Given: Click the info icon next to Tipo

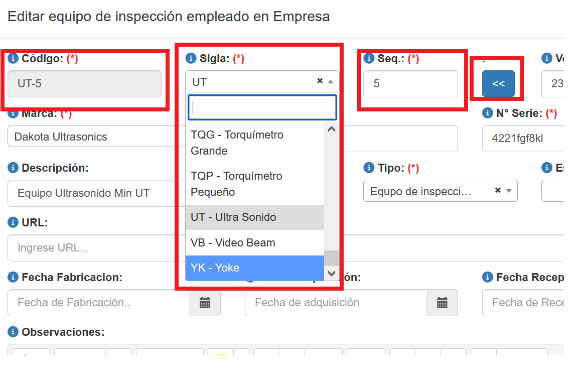Looking at the screenshot, I should 369,168.
